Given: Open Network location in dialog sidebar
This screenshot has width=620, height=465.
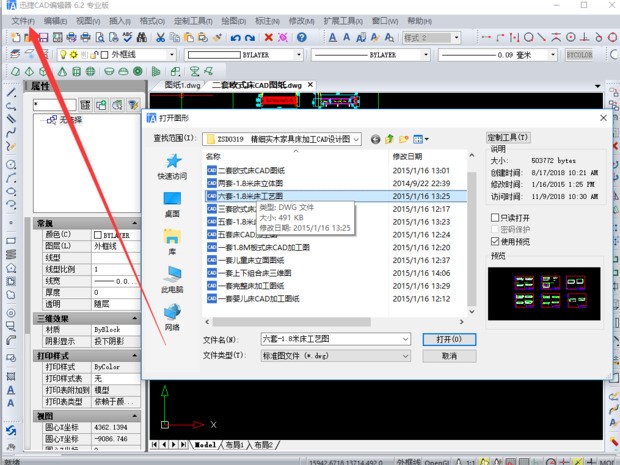Looking at the screenshot, I should point(172,317).
